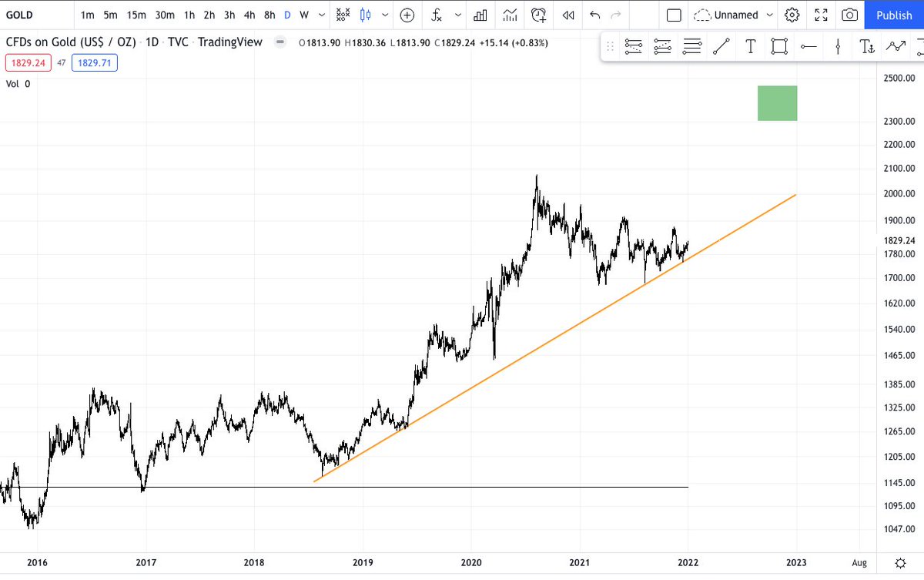This screenshot has width=924, height=580.
Task: Switch to 4h timeframe
Action: [249, 15]
